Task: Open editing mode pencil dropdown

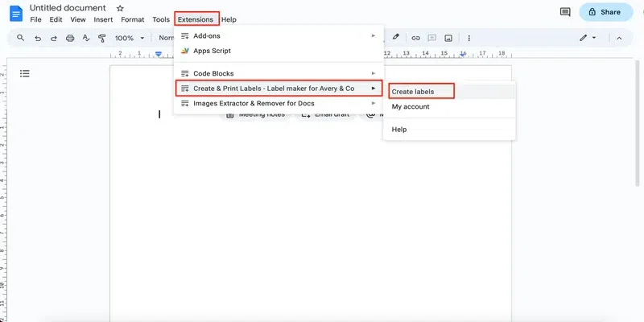Action: (588, 38)
